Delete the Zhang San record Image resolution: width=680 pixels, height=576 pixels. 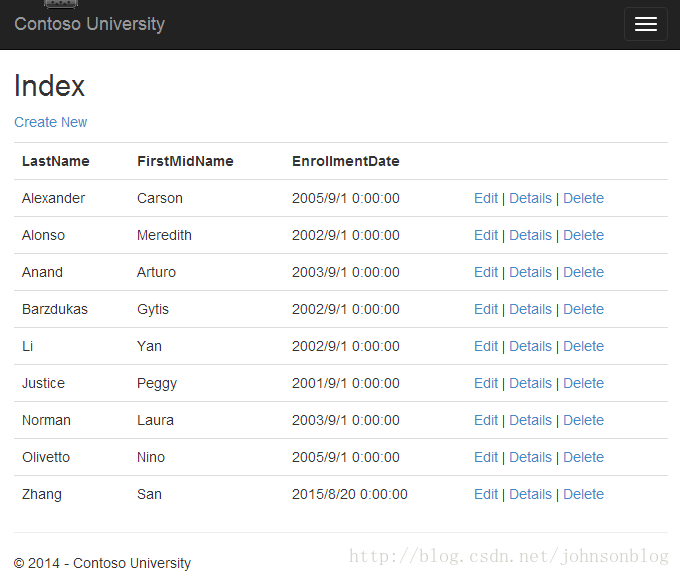tap(583, 494)
